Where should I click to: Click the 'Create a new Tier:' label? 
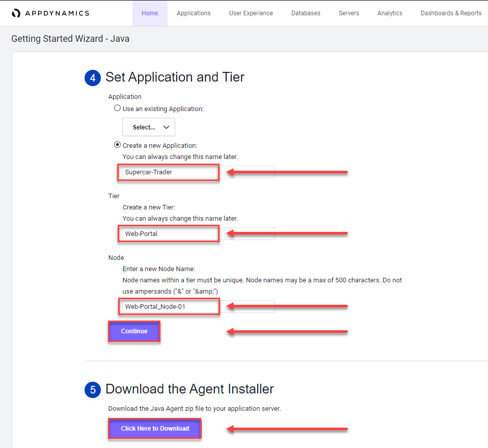click(x=149, y=207)
